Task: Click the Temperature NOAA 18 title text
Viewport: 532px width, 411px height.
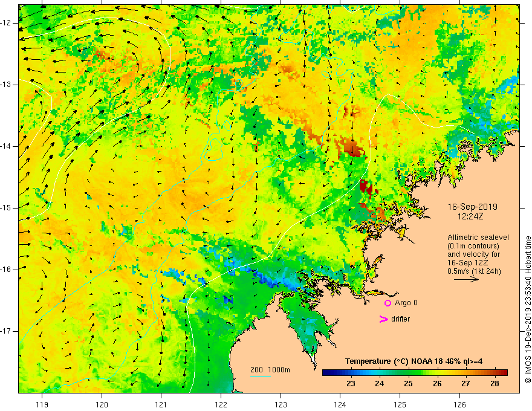Action: click(414, 361)
